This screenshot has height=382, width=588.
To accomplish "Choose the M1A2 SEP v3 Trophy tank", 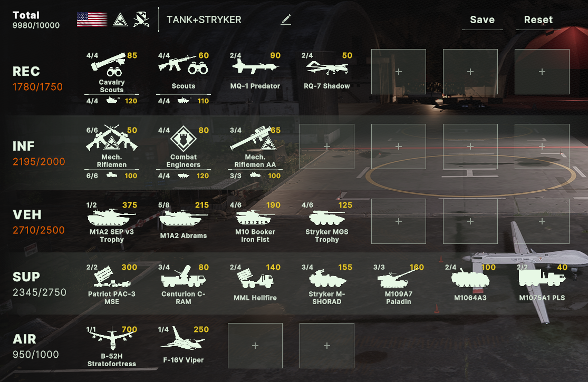I will point(111,217).
